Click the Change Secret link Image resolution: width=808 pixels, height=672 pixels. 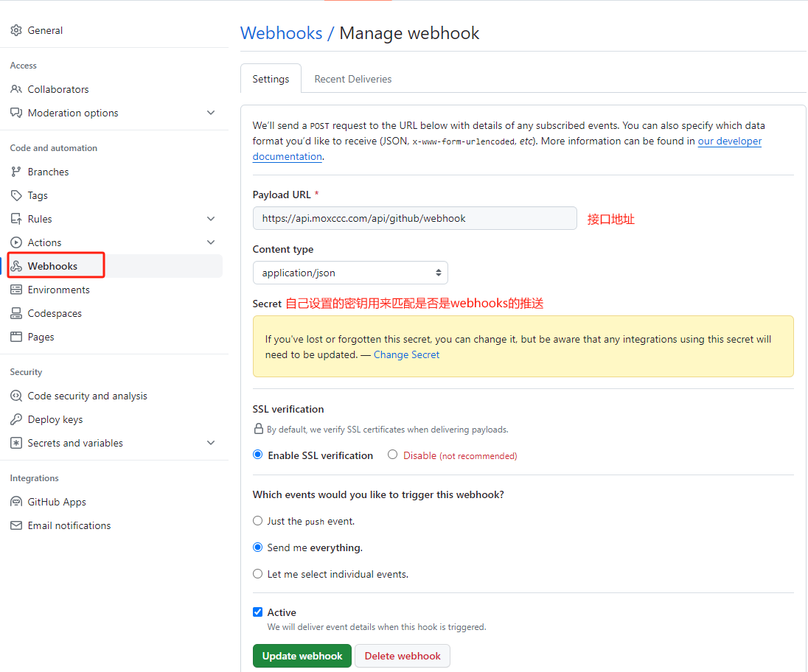pyautogui.click(x=406, y=354)
